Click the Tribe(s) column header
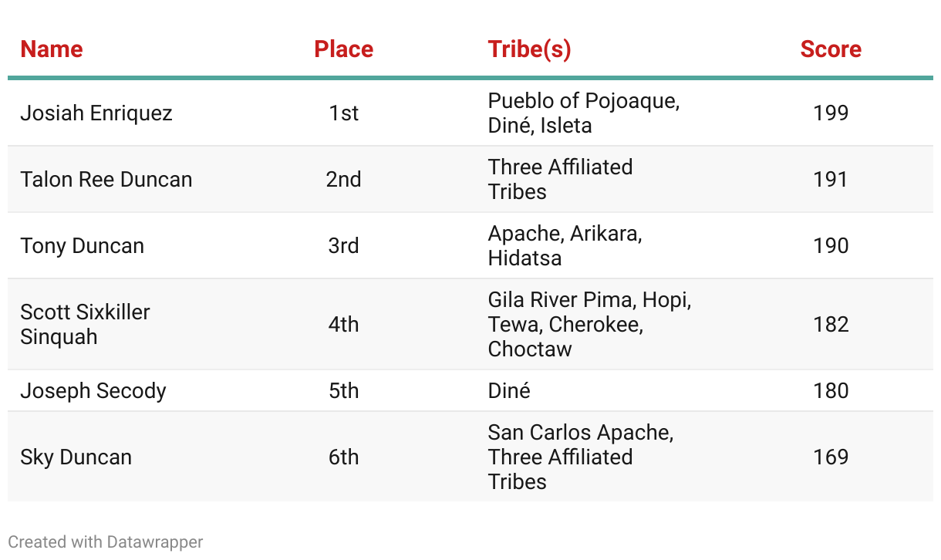Screen dimensions: 941x560 click(529, 49)
